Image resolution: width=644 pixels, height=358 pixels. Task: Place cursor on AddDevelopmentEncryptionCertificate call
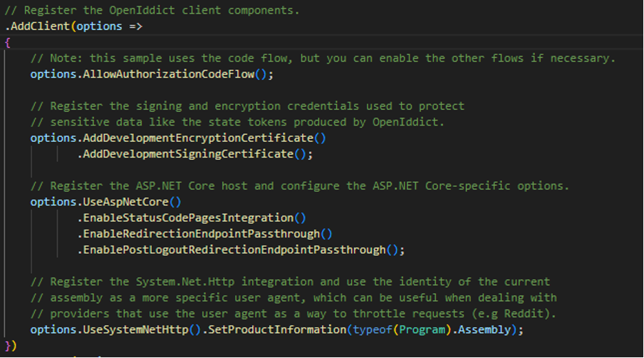pos(198,138)
